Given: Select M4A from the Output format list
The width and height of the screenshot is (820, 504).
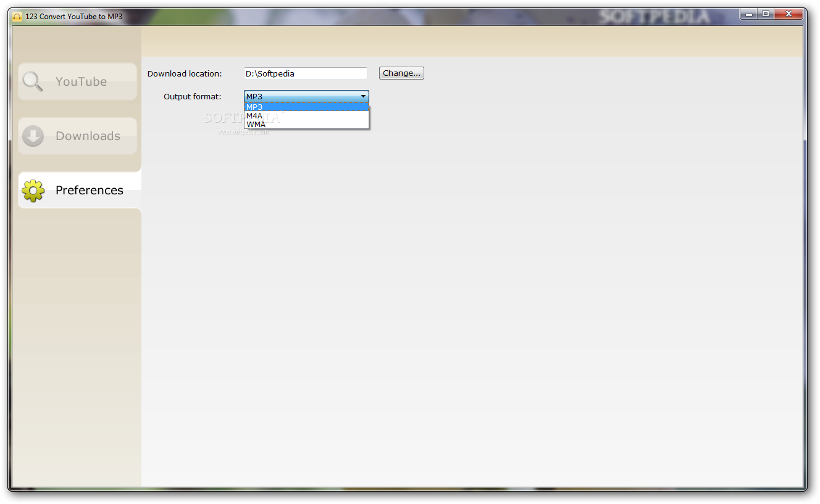Looking at the screenshot, I should (x=306, y=115).
